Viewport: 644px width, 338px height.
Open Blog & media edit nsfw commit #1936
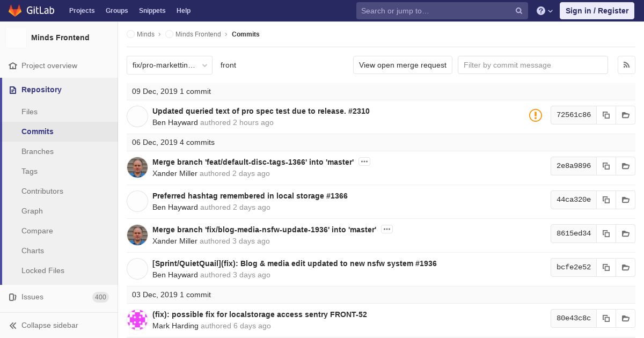pos(295,263)
